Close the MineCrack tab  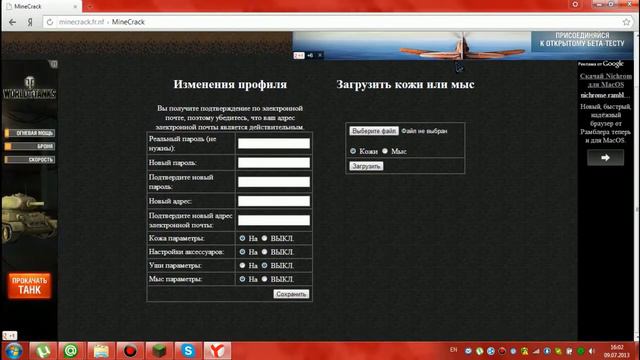coord(75,7)
